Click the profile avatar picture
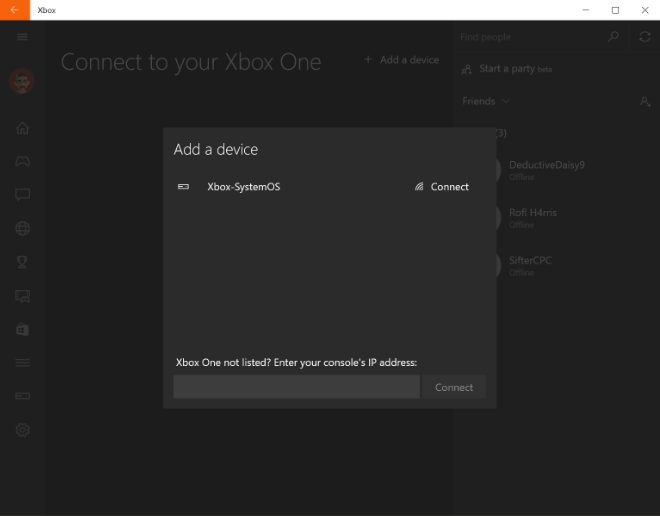 click(x=22, y=82)
